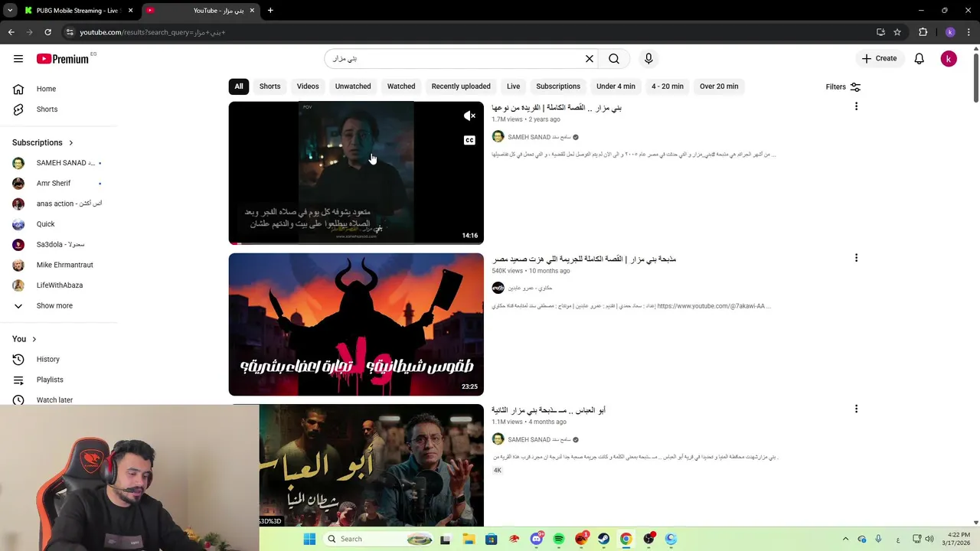Start voice search with microphone icon

648,58
